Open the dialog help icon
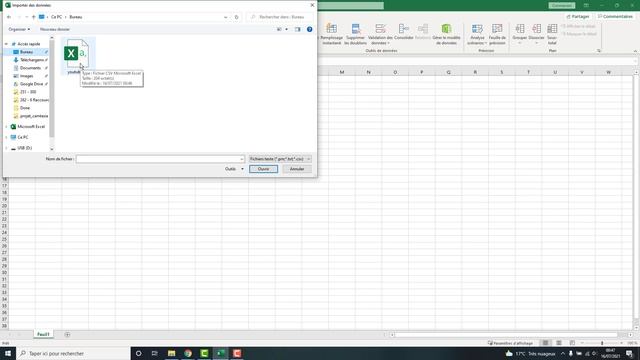The image size is (640, 360). [x=309, y=29]
